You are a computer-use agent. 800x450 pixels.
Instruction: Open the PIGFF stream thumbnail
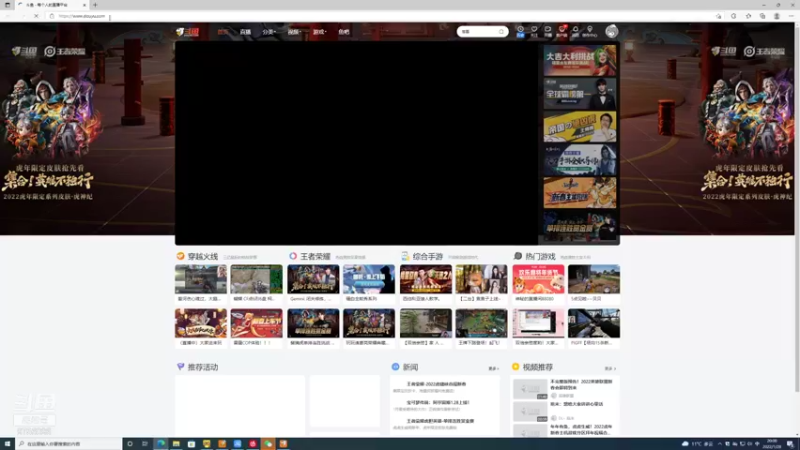[594, 323]
